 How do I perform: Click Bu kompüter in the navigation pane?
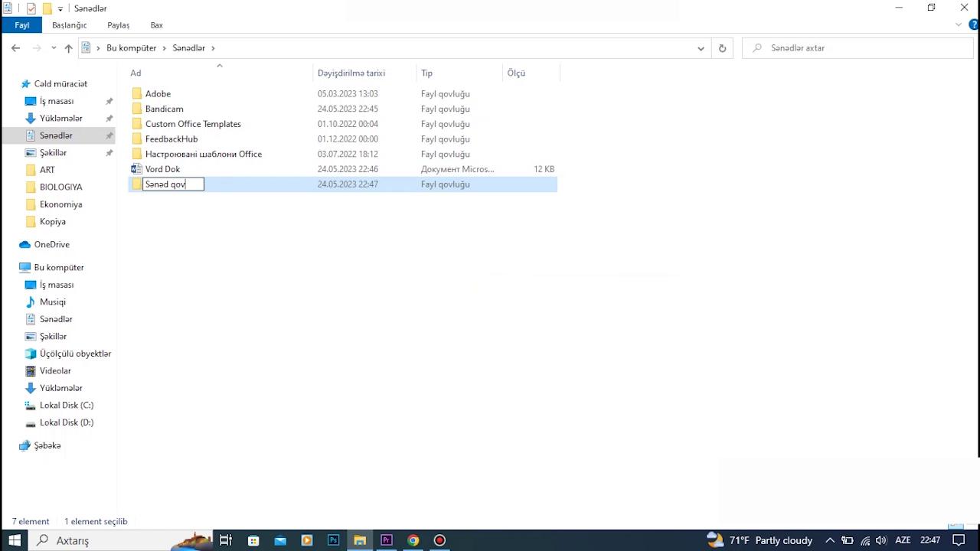(x=59, y=267)
